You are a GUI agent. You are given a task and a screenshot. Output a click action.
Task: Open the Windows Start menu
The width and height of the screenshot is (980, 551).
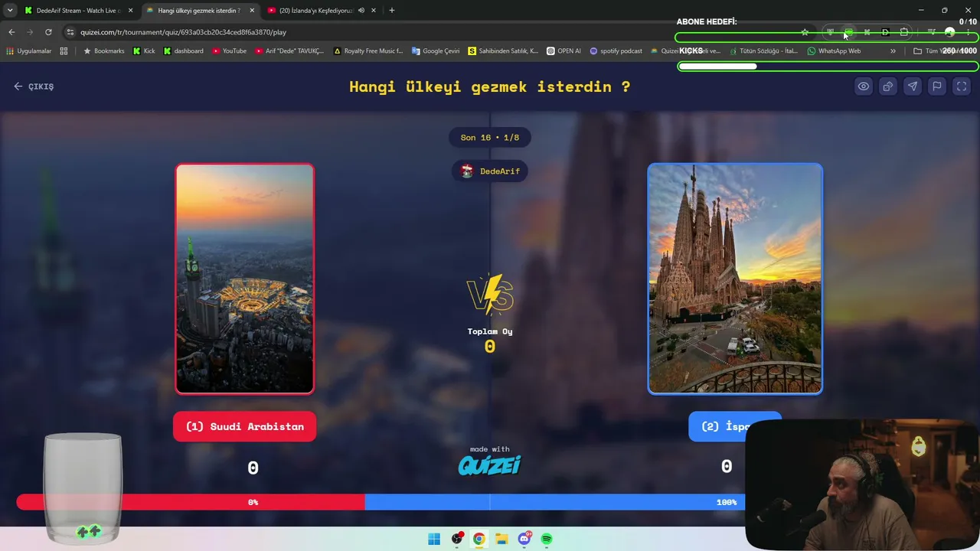(434, 539)
